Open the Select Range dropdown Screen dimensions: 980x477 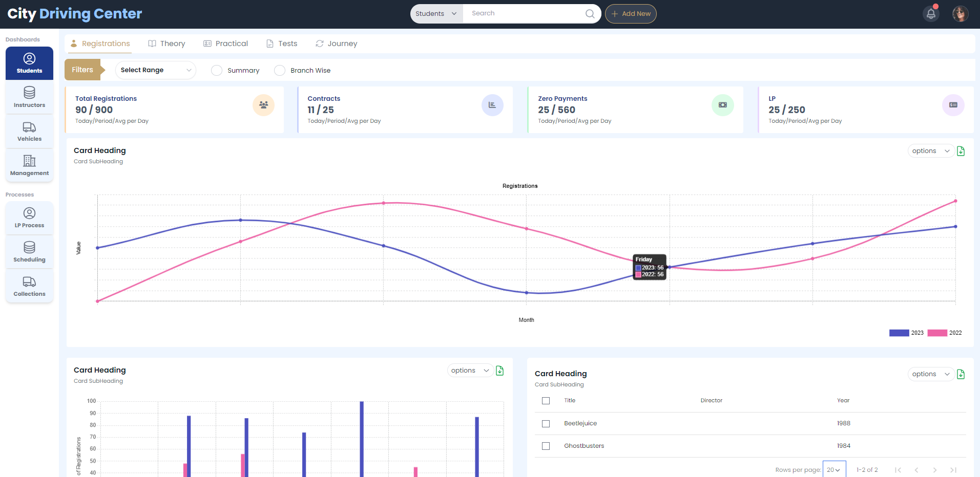[x=155, y=70]
